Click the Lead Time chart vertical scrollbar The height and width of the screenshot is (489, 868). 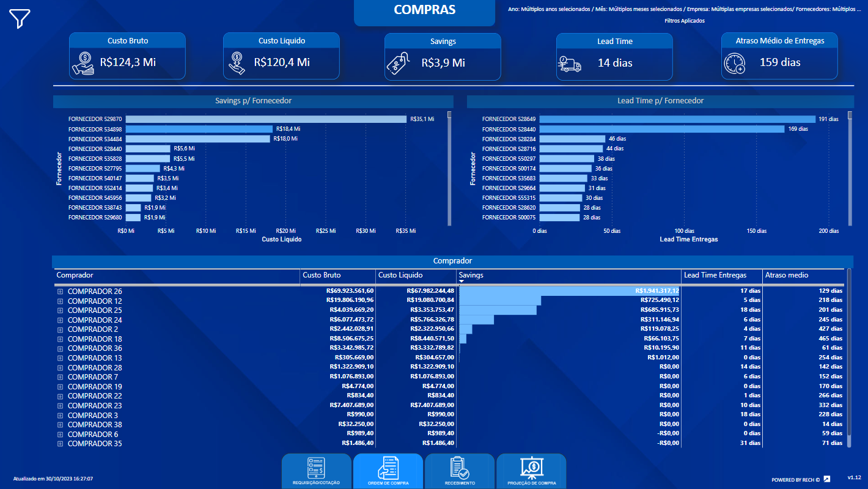click(x=850, y=167)
